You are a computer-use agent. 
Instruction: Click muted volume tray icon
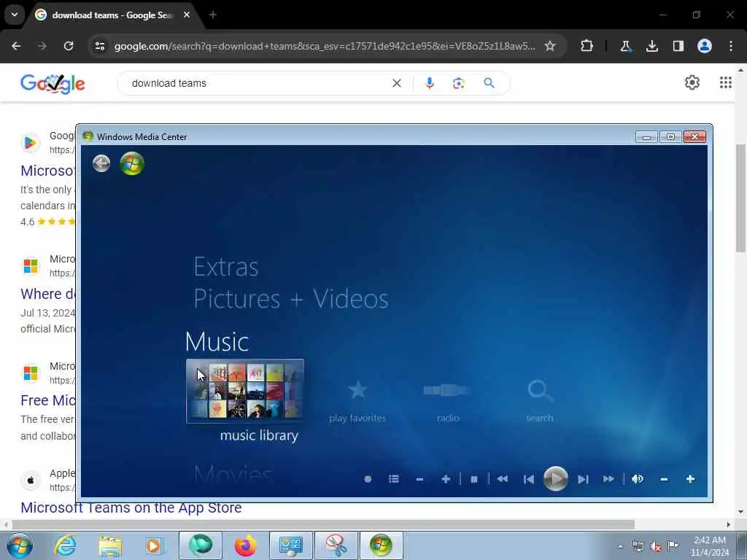[656, 546]
